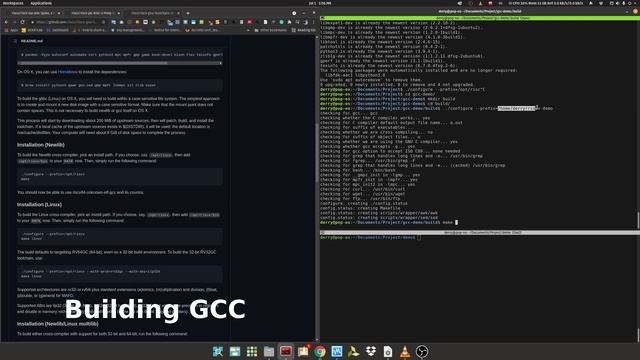Click the brew install command code block
This screenshot has width=640, height=360.
120,85
